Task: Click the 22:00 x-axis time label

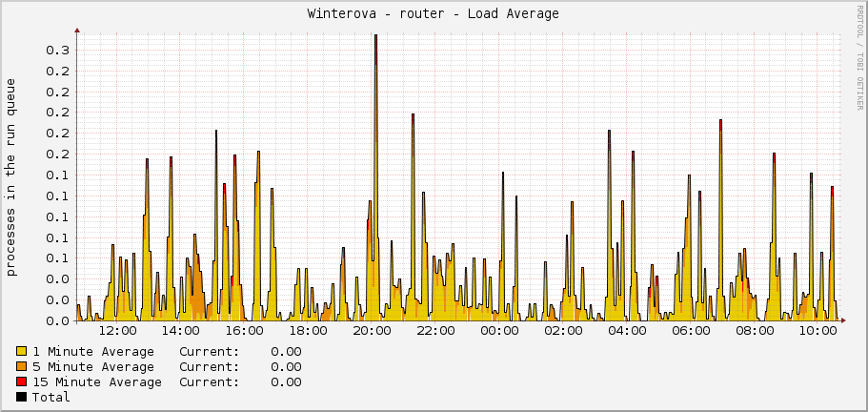Action: tap(435, 332)
